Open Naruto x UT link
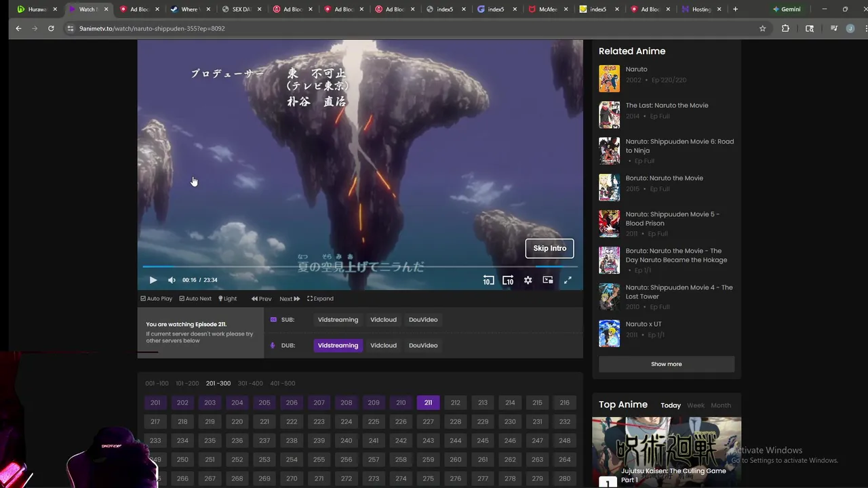Viewport: 868px width, 488px height. tap(644, 324)
